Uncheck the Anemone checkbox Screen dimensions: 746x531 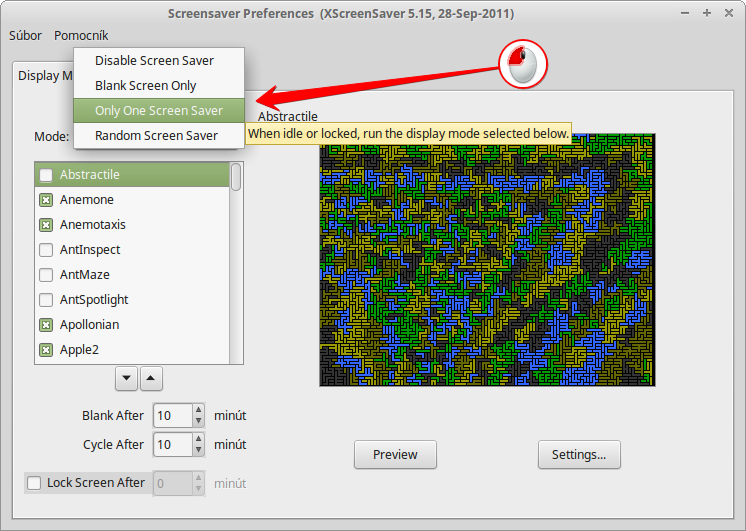click(x=46, y=200)
